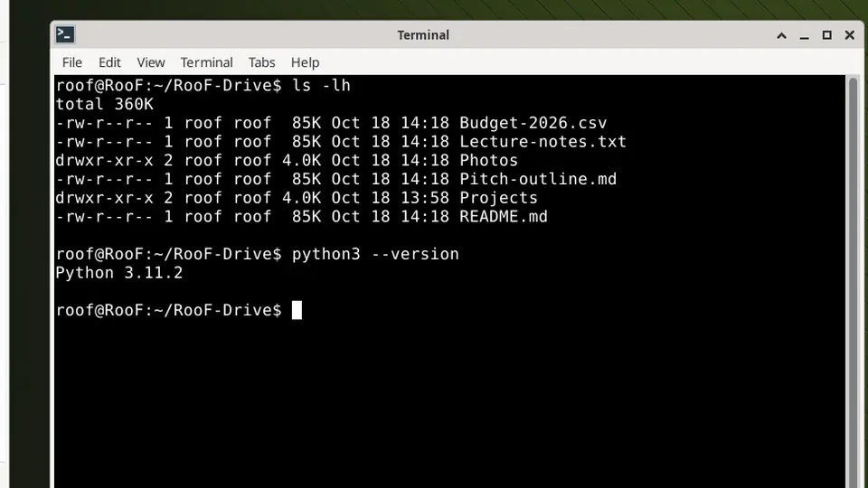Click the Projects directory name

499,198
